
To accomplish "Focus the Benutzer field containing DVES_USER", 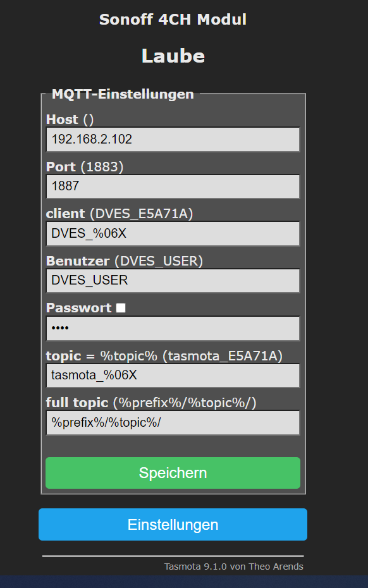I will pyautogui.click(x=173, y=281).
